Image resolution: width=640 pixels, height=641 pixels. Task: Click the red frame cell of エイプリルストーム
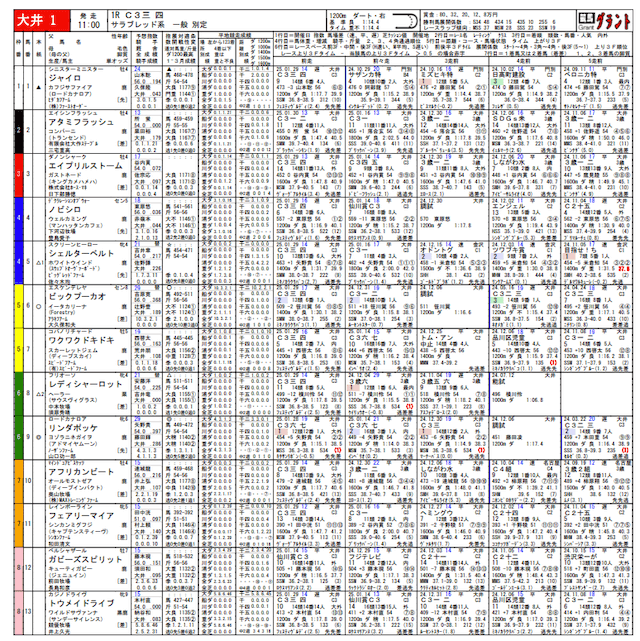[18, 175]
